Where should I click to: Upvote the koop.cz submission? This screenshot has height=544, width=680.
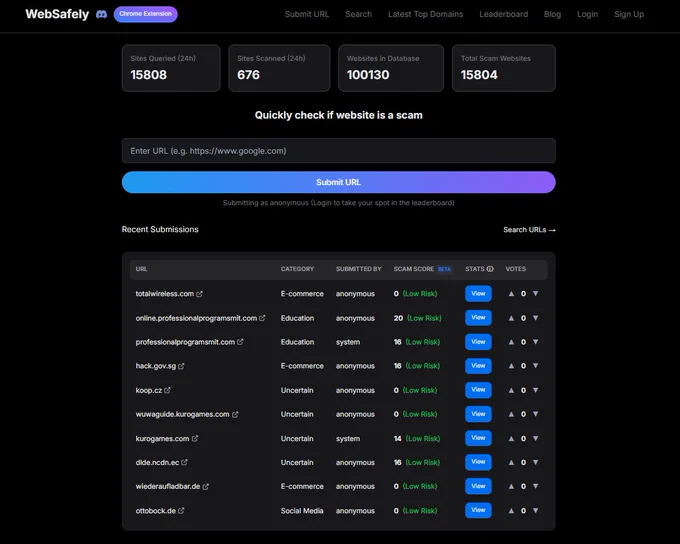pyautogui.click(x=511, y=390)
